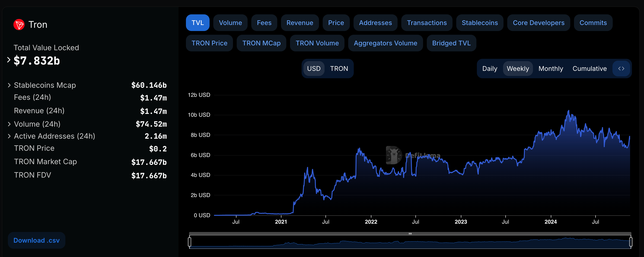Toggle the Fees chart metric

pyautogui.click(x=264, y=23)
